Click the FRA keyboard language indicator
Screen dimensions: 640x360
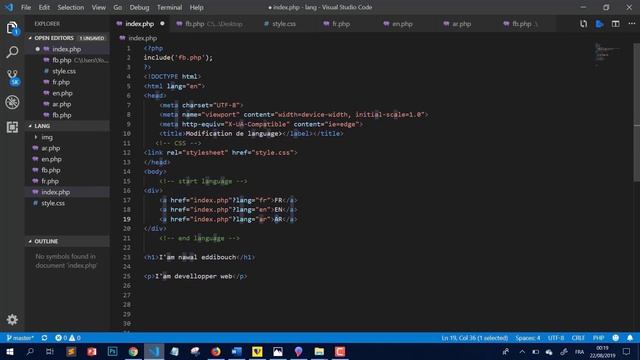click(x=579, y=352)
